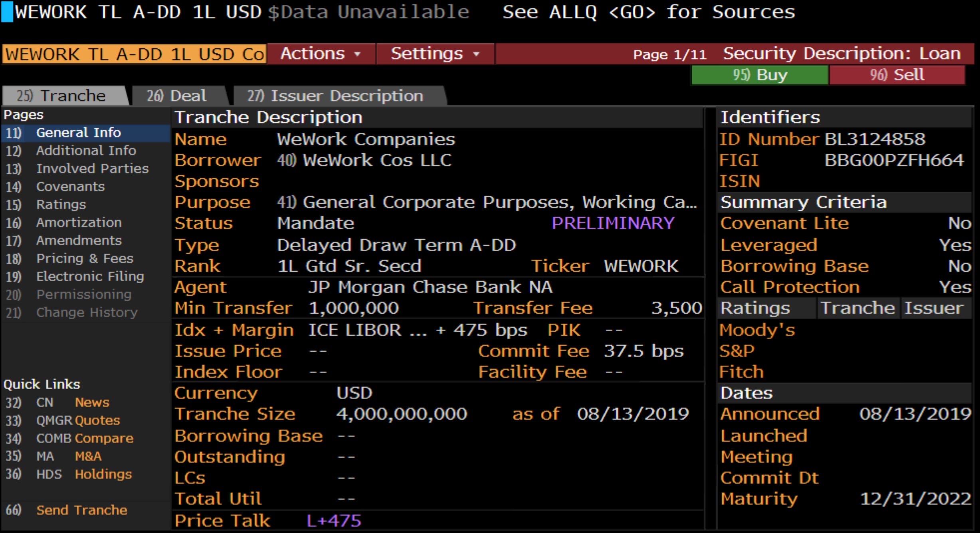Click the Maturity date 12/31/2022

915,499
